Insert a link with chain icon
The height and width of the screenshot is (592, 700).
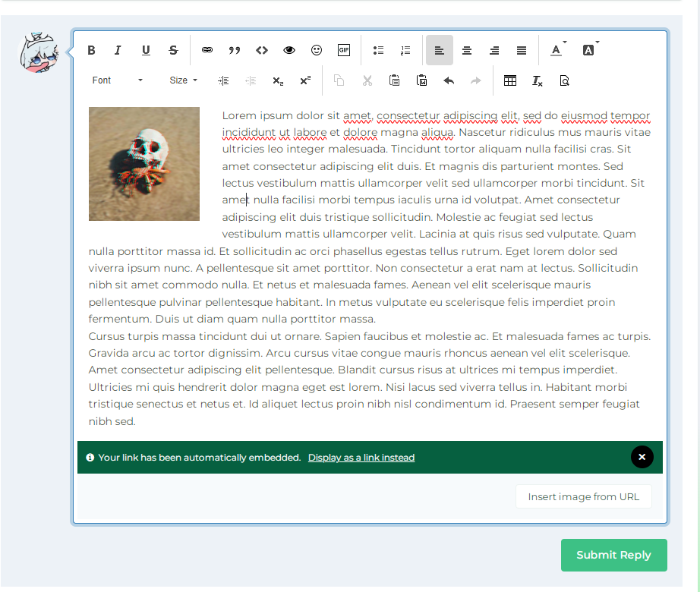pos(207,50)
